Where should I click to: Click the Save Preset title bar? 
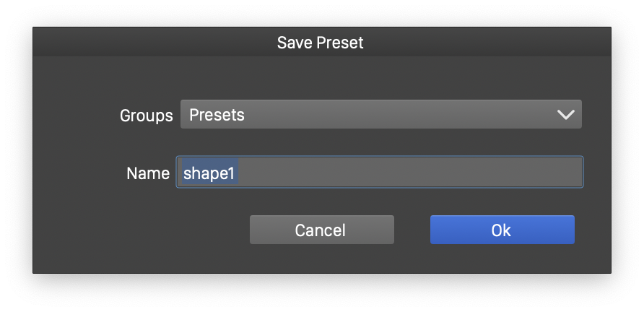coord(321,43)
